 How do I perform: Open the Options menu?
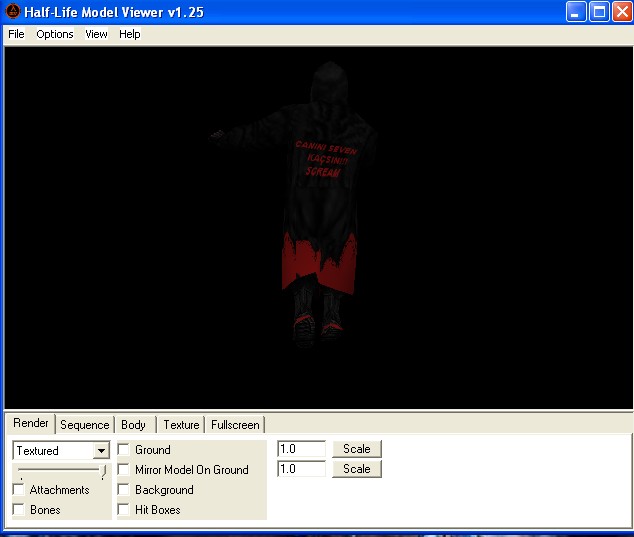coord(55,34)
